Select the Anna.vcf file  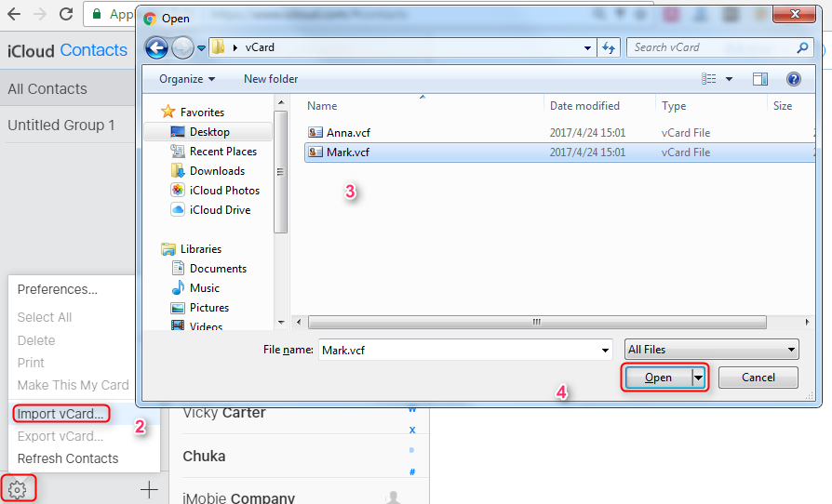point(560,132)
